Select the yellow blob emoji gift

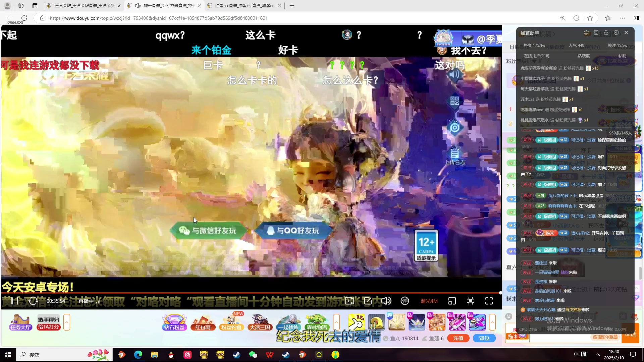coord(377,322)
